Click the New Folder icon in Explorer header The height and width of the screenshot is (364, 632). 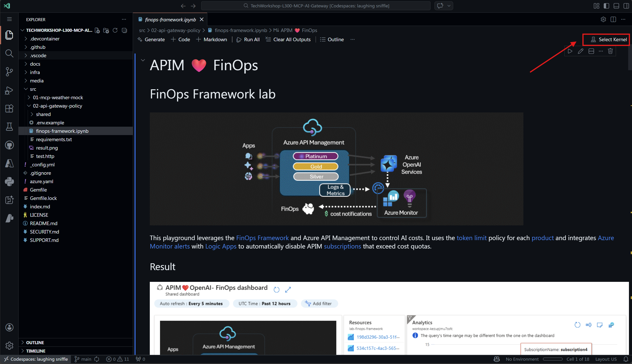click(106, 31)
